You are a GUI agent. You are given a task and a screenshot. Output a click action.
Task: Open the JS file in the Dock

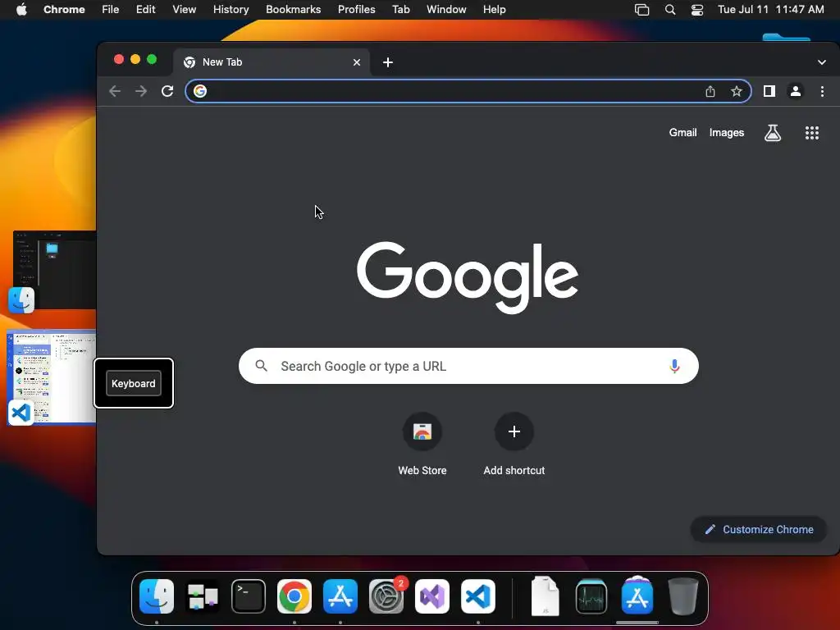click(546, 596)
